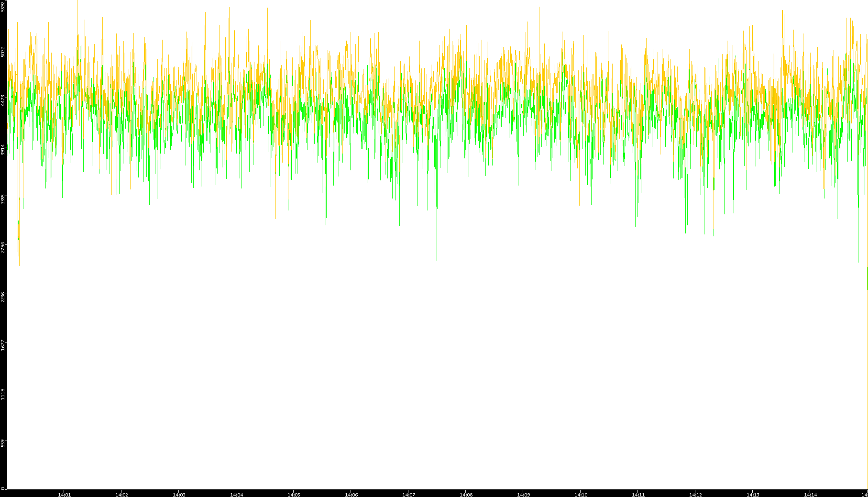Click the 14:02 time axis label
868x497 pixels.
(x=121, y=495)
